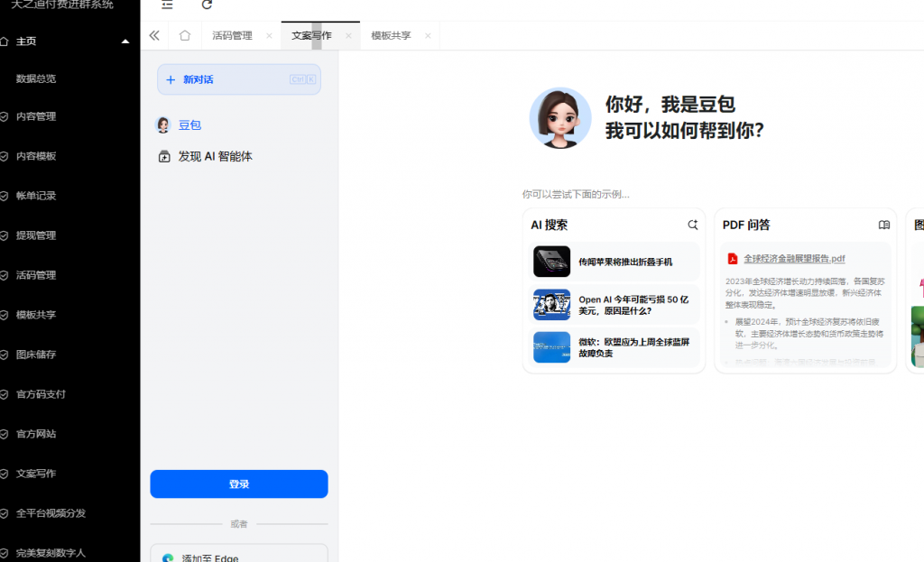The height and width of the screenshot is (562, 924).
Task: Open 全球经济金融展望报告.pdf link
Action: pos(794,259)
